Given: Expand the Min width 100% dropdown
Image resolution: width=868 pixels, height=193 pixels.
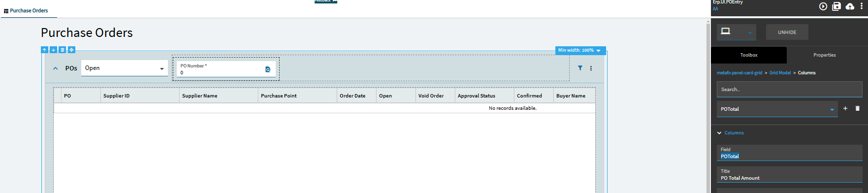Looking at the screenshot, I should tap(580, 50).
